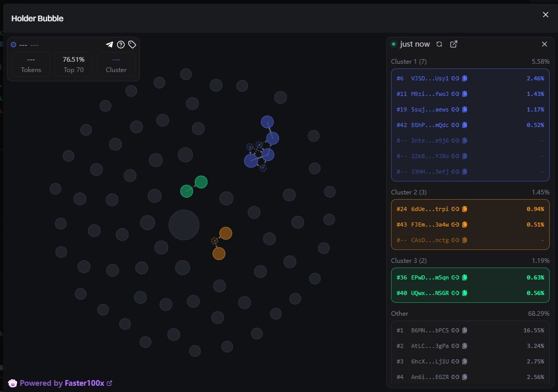
Task: Copy address VJSD...Usy1 with clipboard icon
Action: (465, 79)
